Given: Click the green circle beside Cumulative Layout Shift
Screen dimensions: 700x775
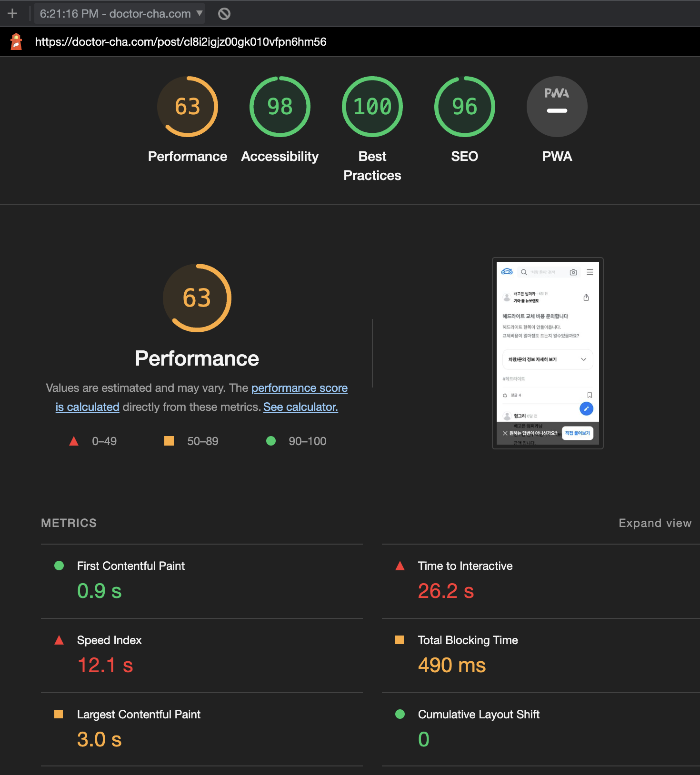Looking at the screenshot, I should click(x=400, y=714).
